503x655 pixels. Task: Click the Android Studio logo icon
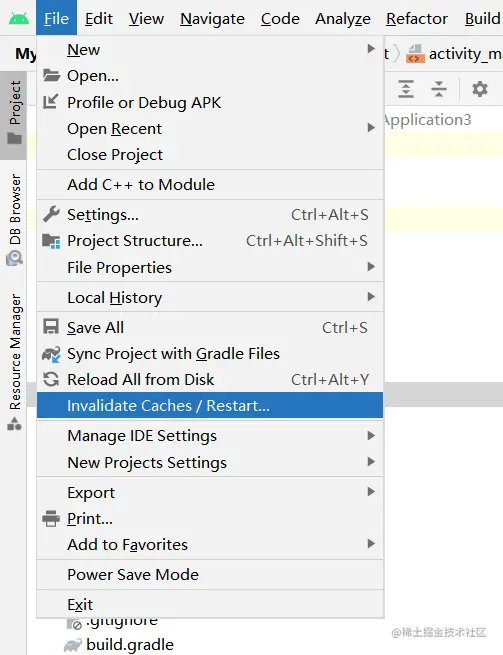click(x=18, y=18)
